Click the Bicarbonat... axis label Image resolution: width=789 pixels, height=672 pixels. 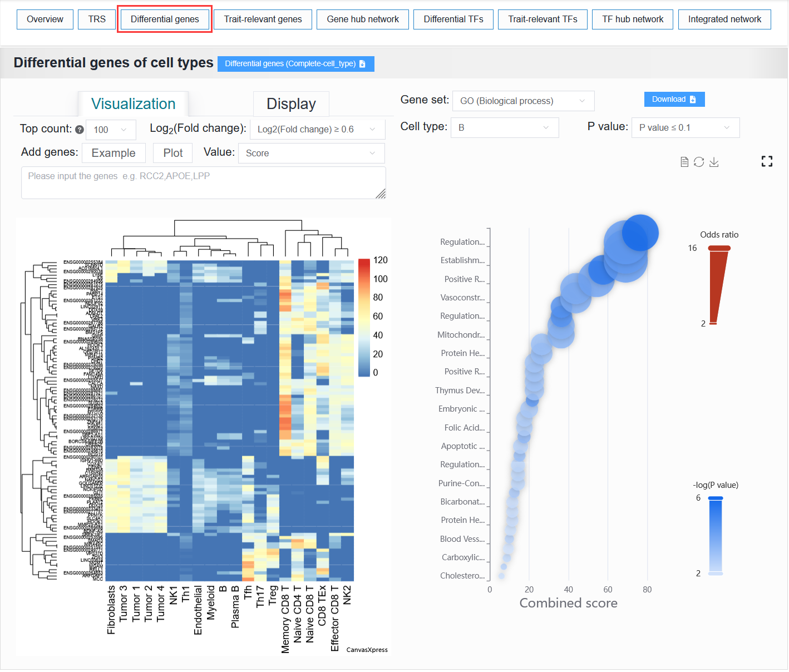462,502
